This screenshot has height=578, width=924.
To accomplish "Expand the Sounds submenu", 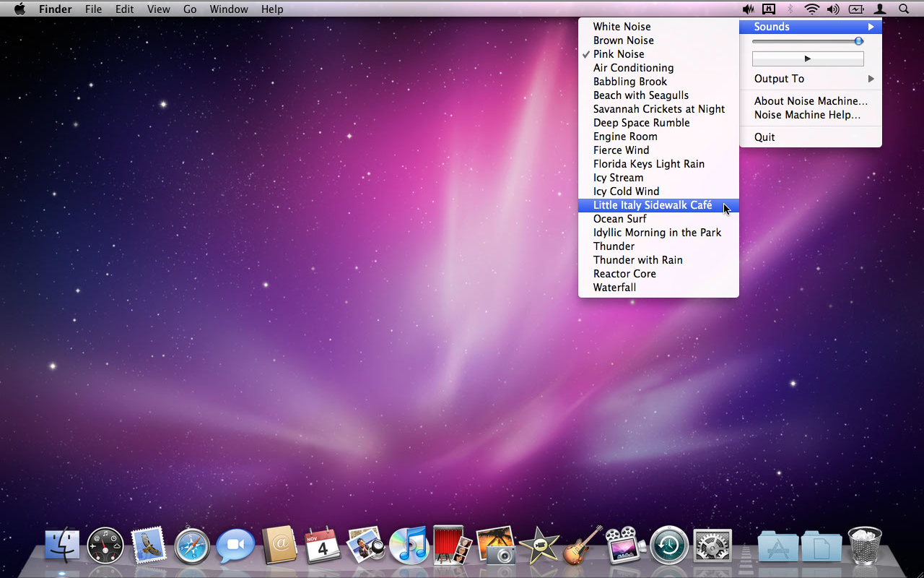I will [x=811, y=27].
